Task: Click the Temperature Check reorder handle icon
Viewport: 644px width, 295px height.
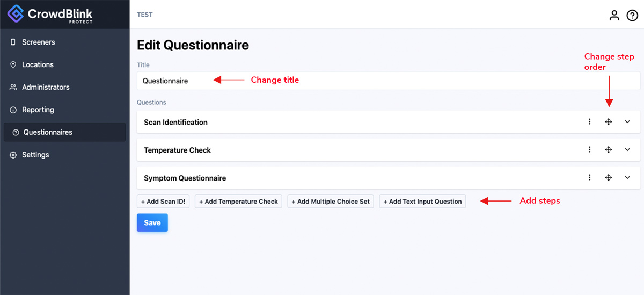Action: click(x=609, y=150)
